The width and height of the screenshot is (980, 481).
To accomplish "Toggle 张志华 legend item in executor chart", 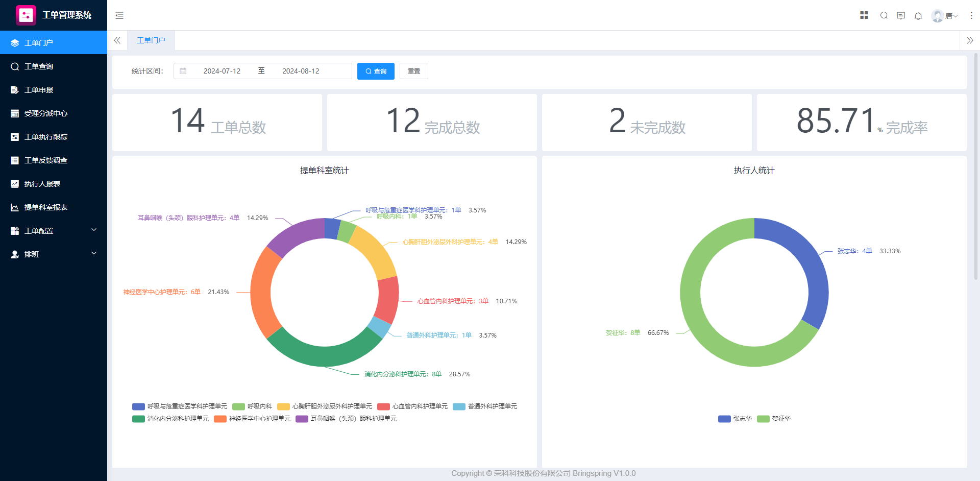I will coord(735,419).
